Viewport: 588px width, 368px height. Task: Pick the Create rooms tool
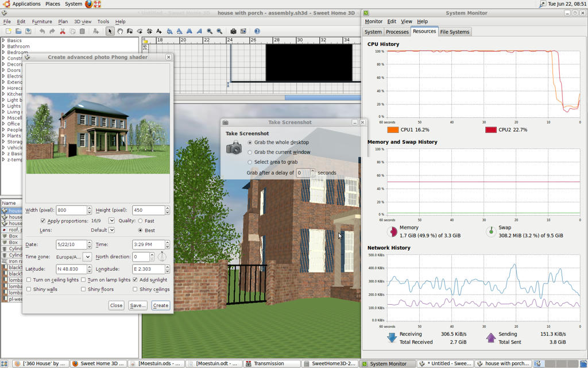tap(140, 31)
